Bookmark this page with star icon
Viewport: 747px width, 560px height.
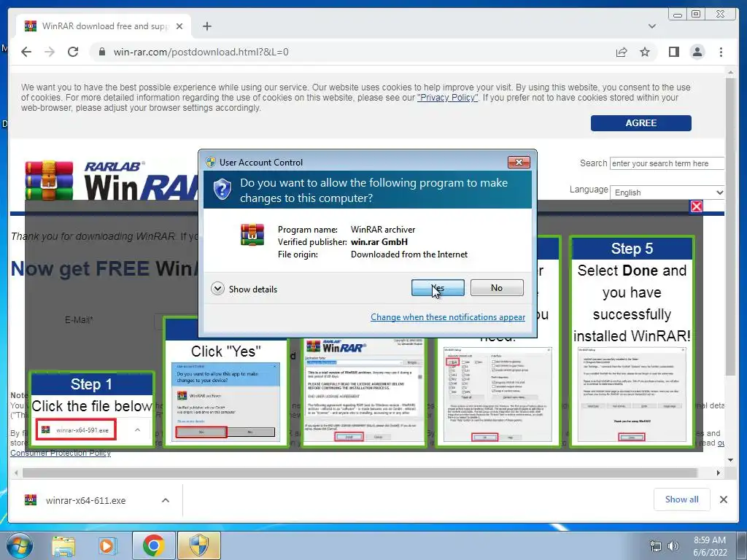645,52
